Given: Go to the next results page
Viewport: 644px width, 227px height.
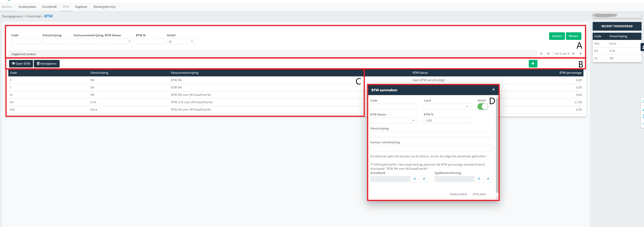Looking at the screenshot, I should pyautogui.click(x=573, y=54).
